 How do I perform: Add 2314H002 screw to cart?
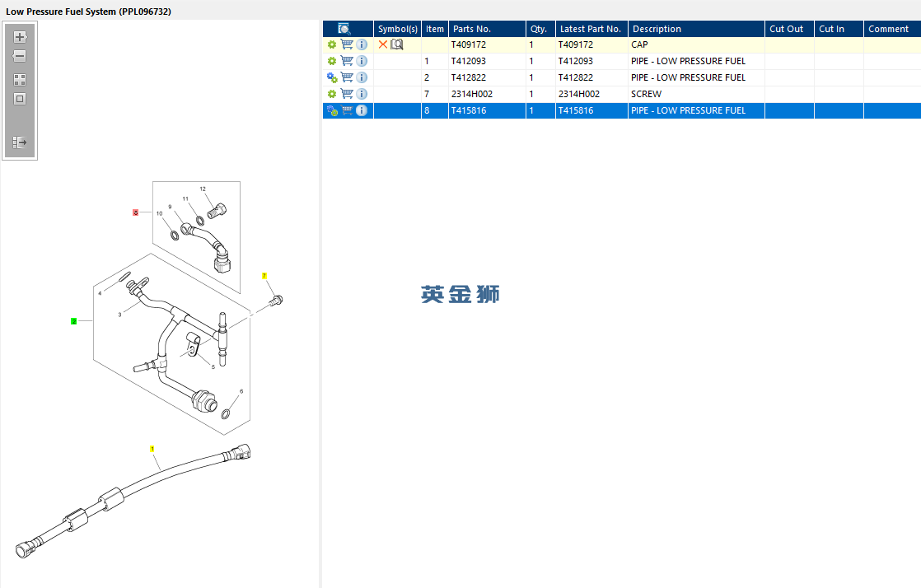[x=347, y=94]
